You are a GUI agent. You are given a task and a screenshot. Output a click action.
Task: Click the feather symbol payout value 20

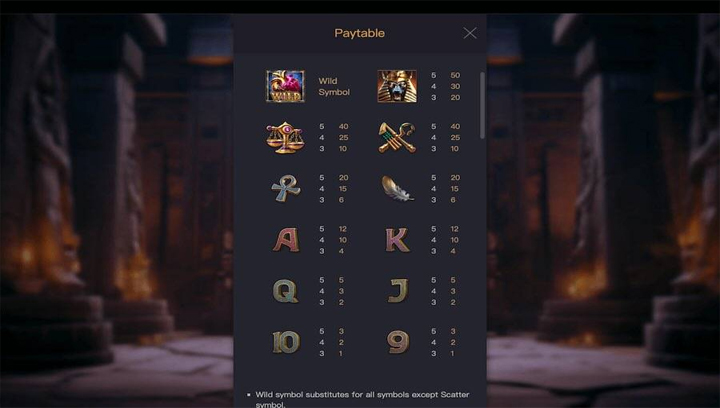point(455,178)
